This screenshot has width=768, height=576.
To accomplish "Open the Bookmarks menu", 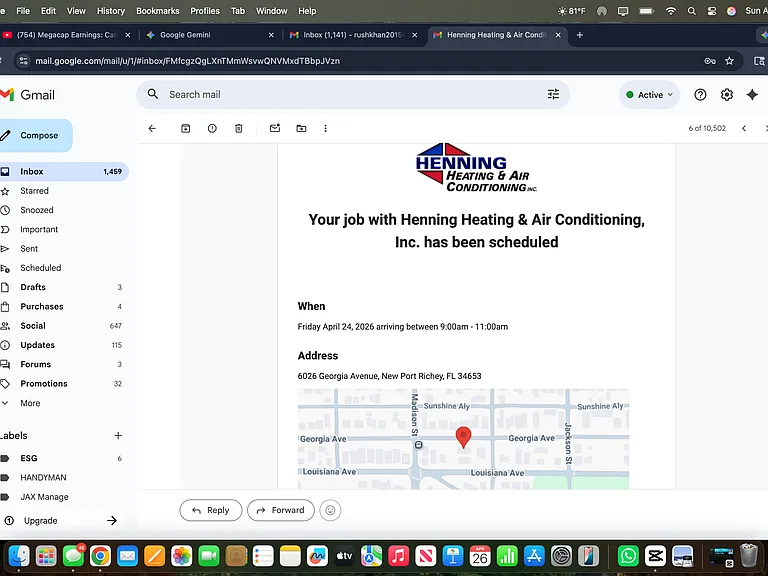I will [158, 11].
